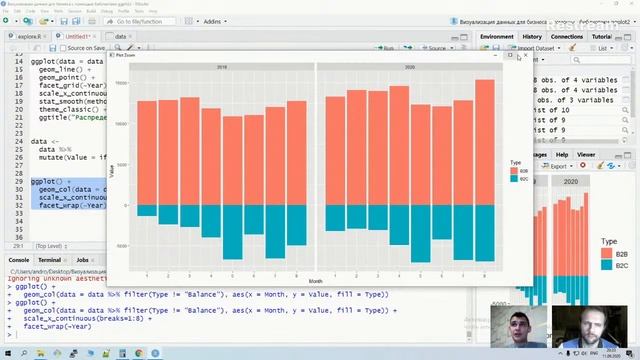Open the Help tab
Screen dimensions: 640x360
point(562,155)
